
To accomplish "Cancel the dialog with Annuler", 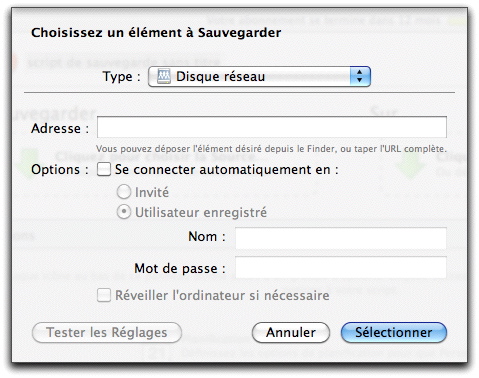I will click(291, 332).
